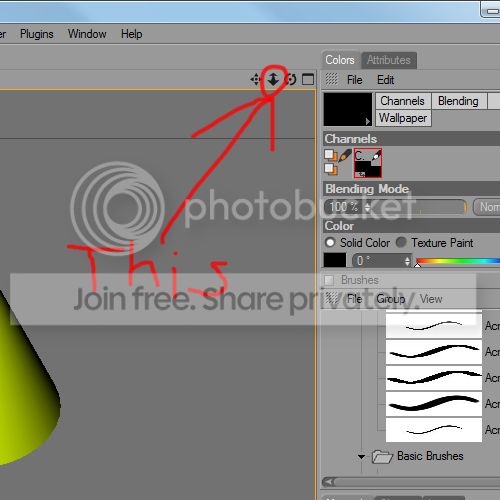
Task: Open the color preview arrow popup
Action: pyautogui.click(x=367, y=121)
